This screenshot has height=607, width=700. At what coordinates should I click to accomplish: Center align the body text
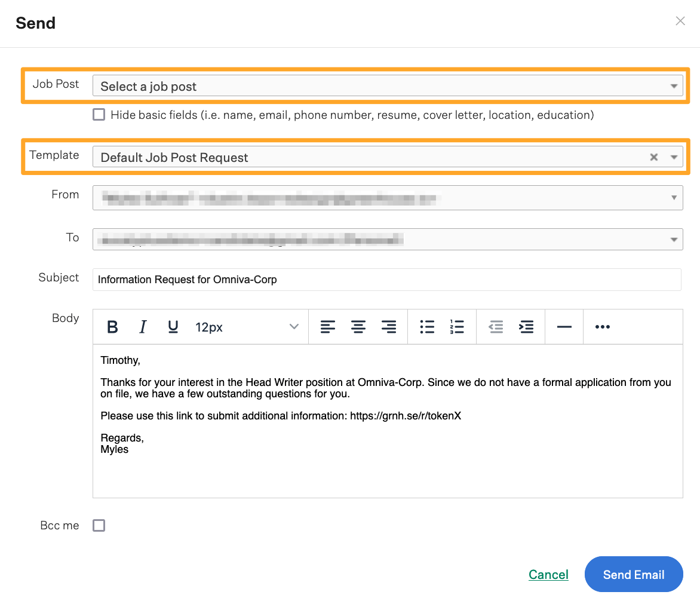pos(358,327)
